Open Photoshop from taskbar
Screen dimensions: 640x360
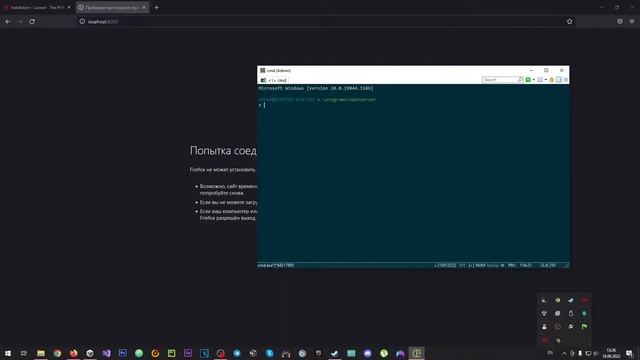click(122, 353)
